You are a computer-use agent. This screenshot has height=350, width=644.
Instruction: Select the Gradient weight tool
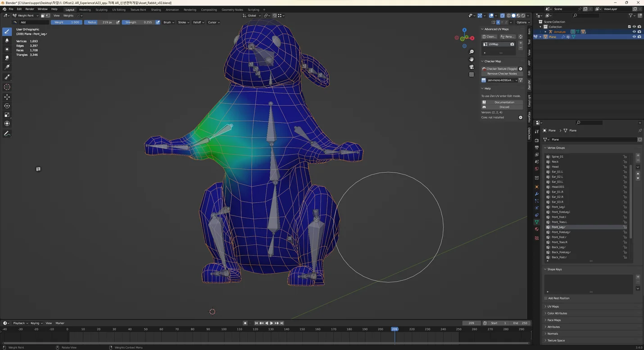pos(7,67)
